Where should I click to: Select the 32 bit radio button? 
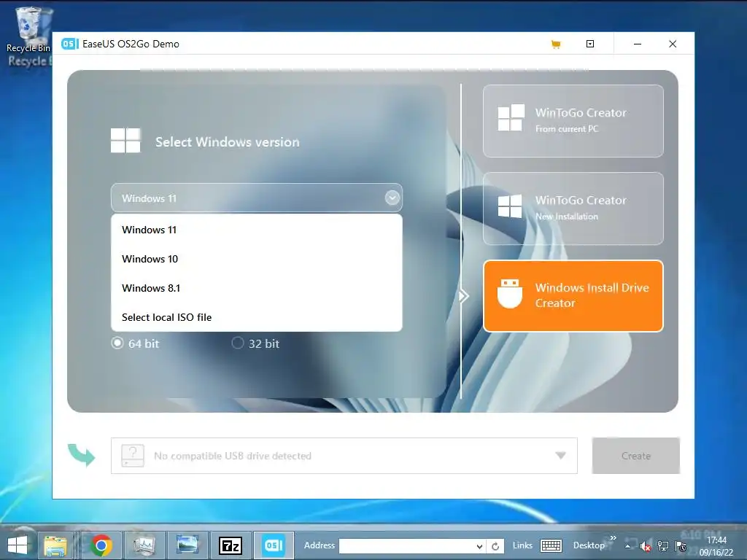click(x=237, y=343)
